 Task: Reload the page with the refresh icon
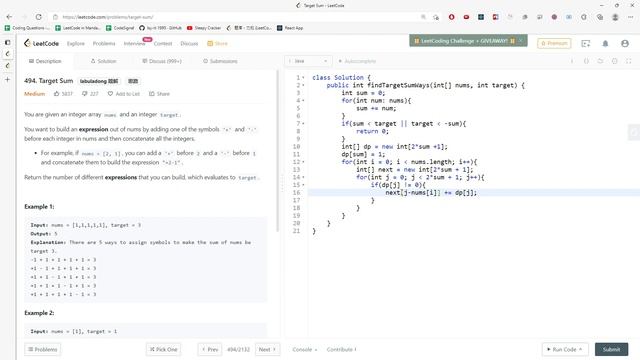[x=38, y=17]
